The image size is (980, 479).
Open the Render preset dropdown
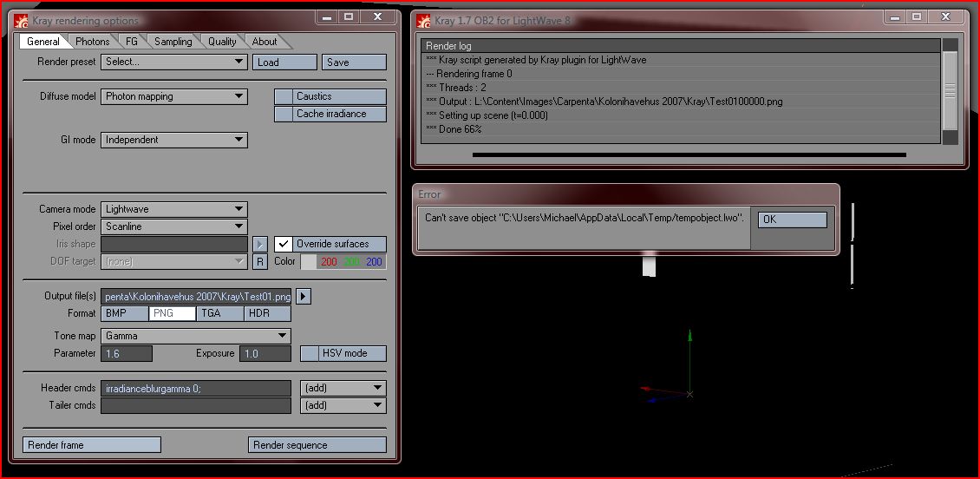pos(174,62)
